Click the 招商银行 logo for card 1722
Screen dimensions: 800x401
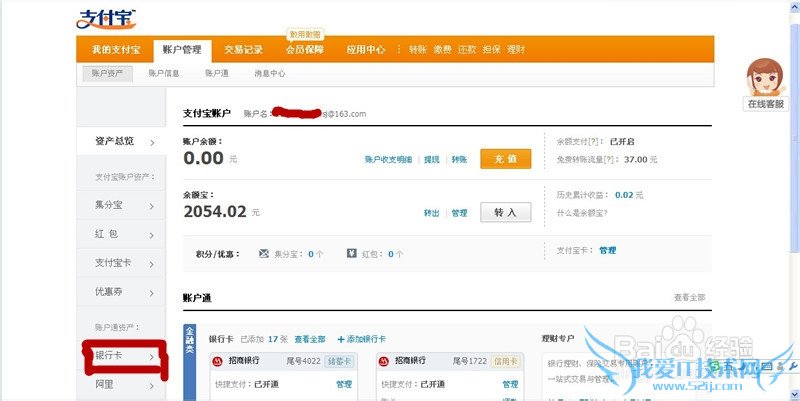pyautogui.click(x=384, y=361)
